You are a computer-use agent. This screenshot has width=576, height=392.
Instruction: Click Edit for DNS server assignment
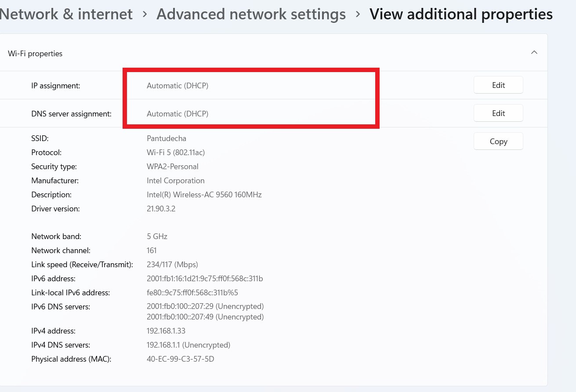pyautogui.click(x=498, y=113)
